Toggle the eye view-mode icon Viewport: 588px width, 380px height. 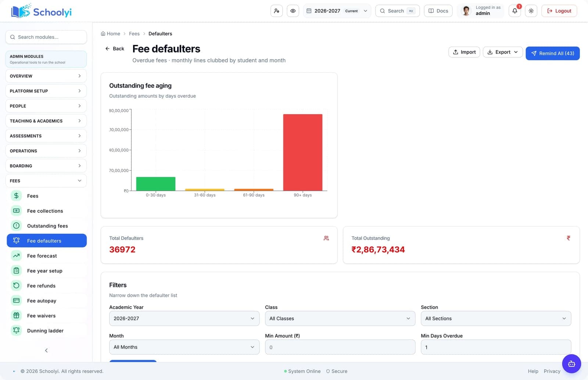pyautogui.click(x=293, y=11)
